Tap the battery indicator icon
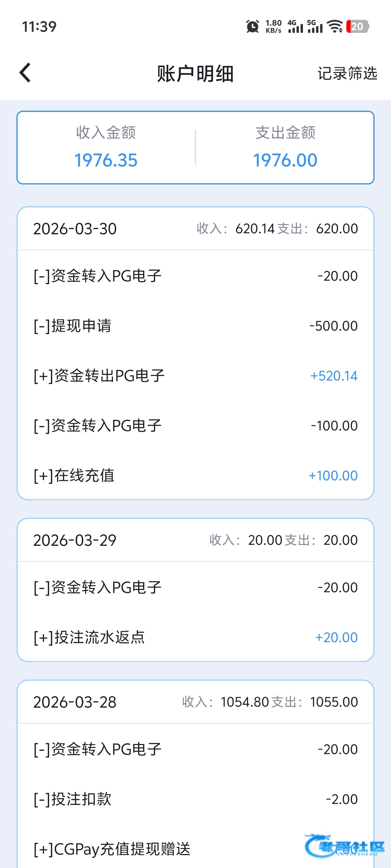Image resolution: width=391 pixels, height=868 pixels. pyautogui.click(x=357, y=27)
